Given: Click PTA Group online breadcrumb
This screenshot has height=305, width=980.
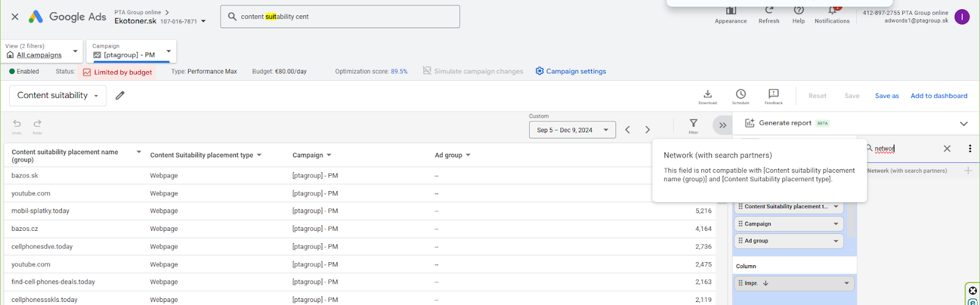Looking at the screenshot, I should pos(137,12).
